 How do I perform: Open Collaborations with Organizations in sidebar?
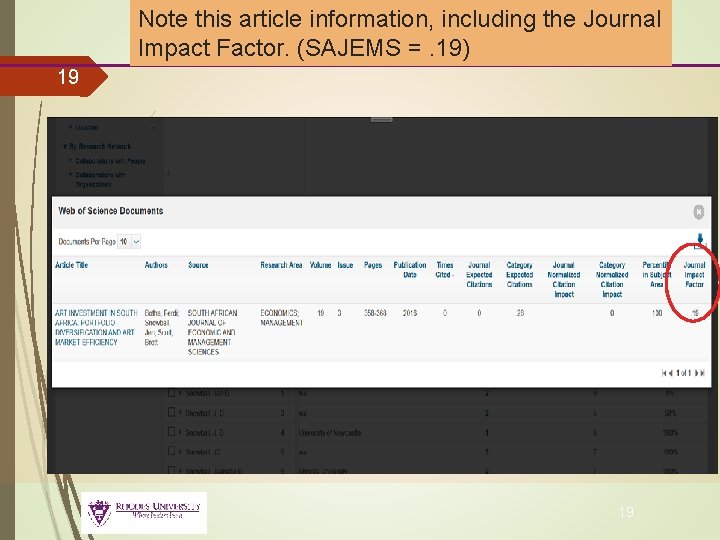point(100,180)
